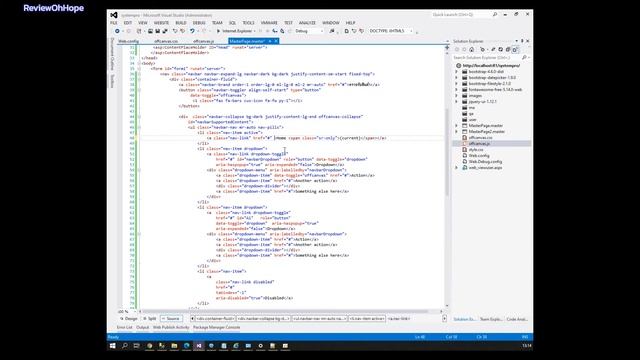The image size is (640, 360).
Task: Open the Web Publish Activity tab
Action: pyautogui.click(x=171, y=327)
